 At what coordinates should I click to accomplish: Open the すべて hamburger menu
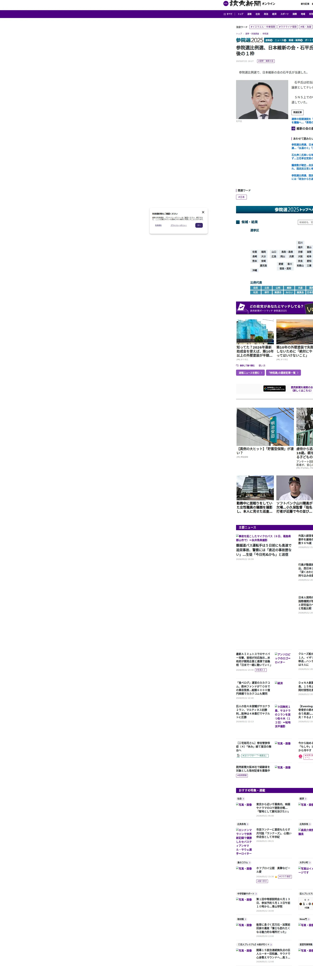[228, 14]
